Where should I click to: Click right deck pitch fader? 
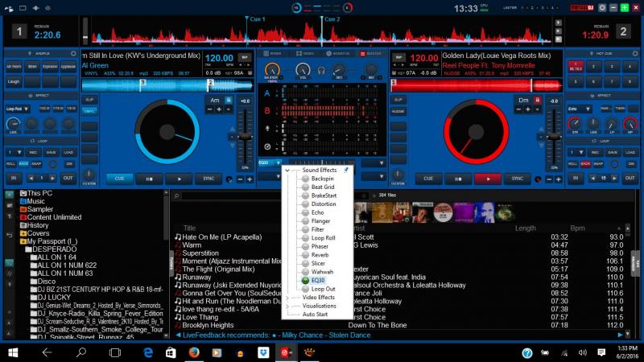pyautogui.click(x=554, y=138)
